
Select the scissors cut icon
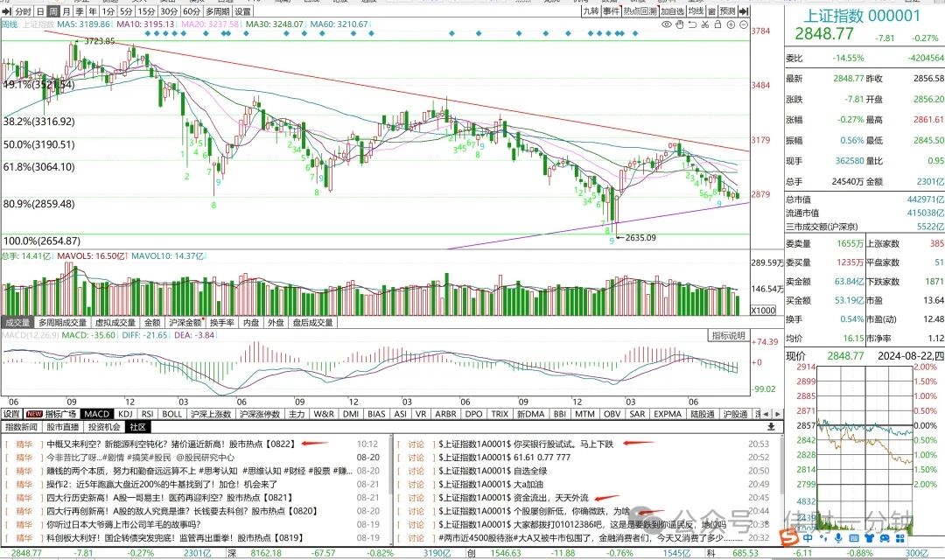click(704, 24)
